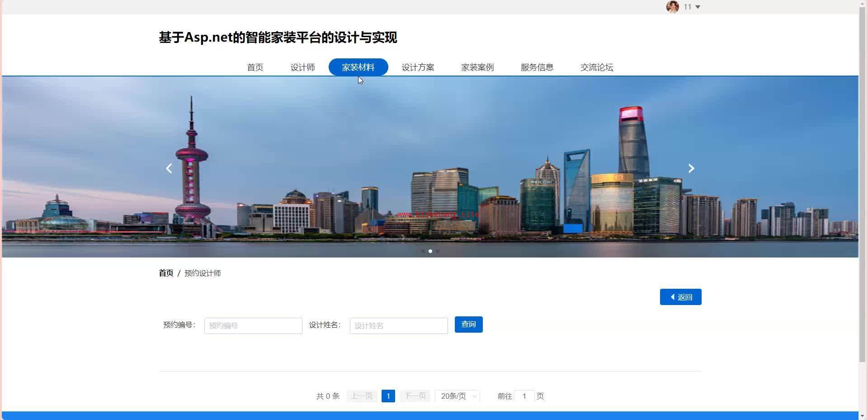
Task: Open the 交流论坛 navigation tab
Action: 597,67
